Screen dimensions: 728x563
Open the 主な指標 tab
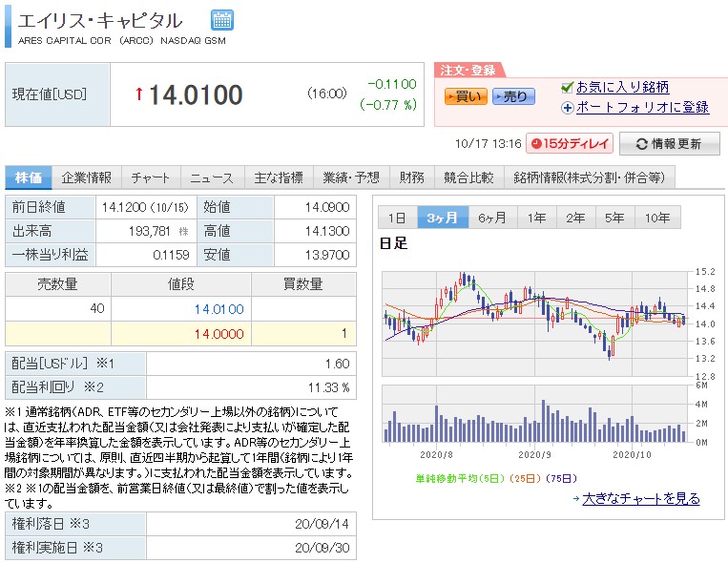(x=279, y=177)
